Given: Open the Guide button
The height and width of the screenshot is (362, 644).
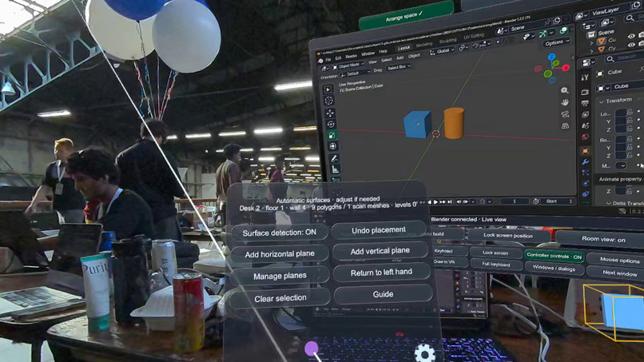Looking at the screenshot, I should click(384, 294).
